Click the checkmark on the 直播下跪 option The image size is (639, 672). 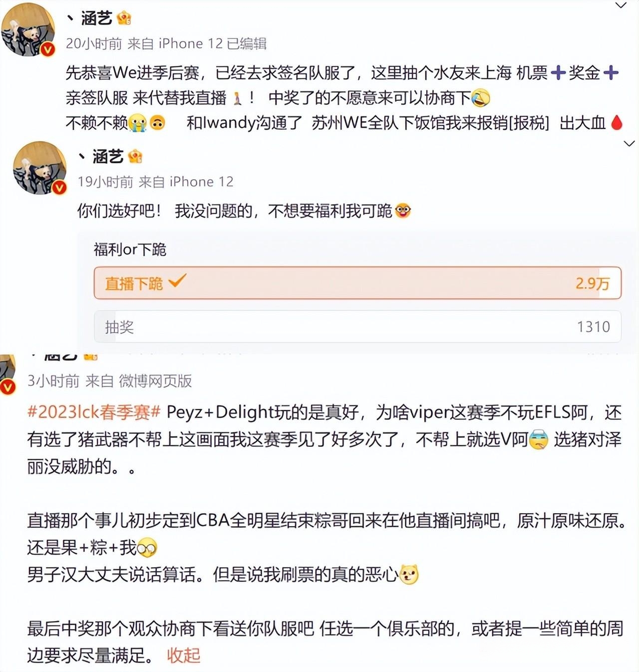[x=177, y=281]
